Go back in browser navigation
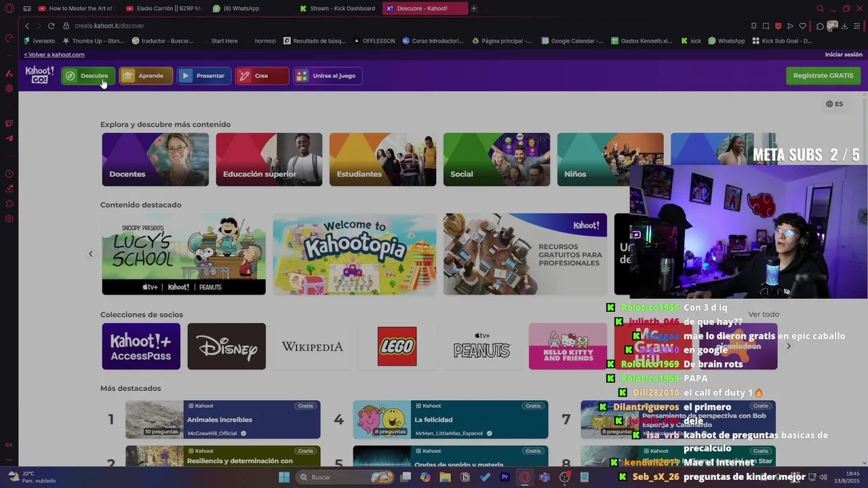The width and height of the screenshot is (868, 488). (x=27, y=26)
